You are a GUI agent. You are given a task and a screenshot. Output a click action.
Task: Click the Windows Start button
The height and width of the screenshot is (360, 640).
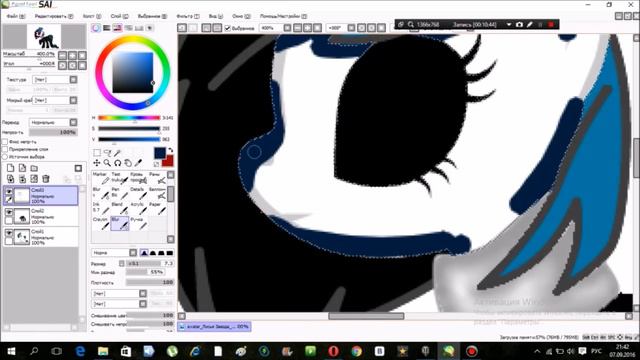coord(11,351)
